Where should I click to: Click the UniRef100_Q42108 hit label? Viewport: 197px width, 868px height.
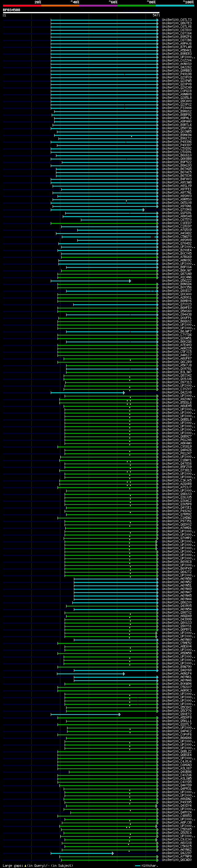177,393
